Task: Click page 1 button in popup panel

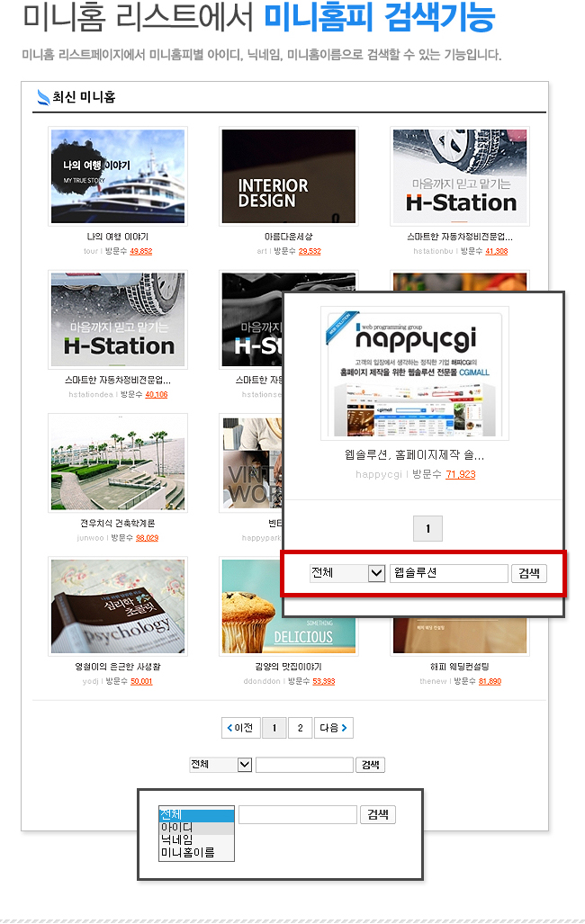Action: point(428,529)
